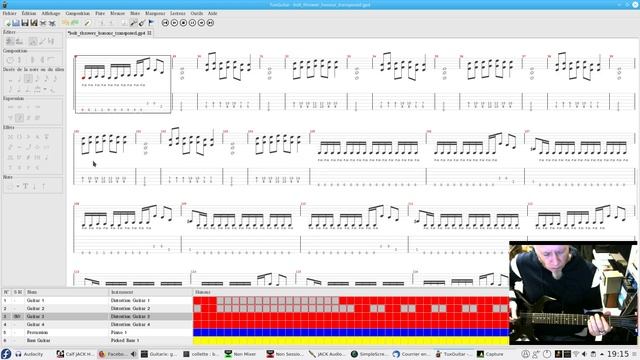Open the Édition menu
The width and height of the screenshot is (640, 360).
(x=29, y=13)
